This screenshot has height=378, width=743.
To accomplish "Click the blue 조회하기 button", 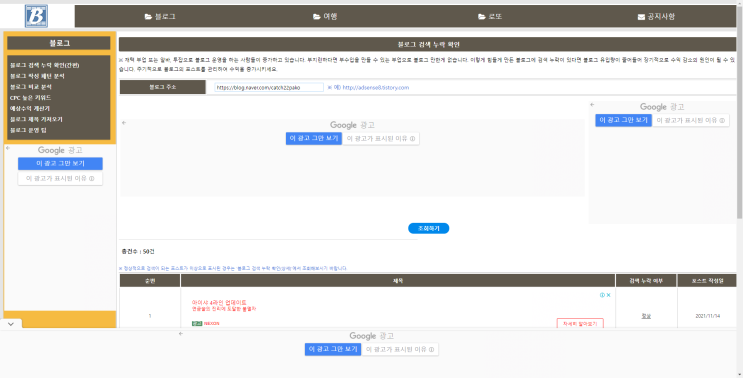I will pos(428,228).
